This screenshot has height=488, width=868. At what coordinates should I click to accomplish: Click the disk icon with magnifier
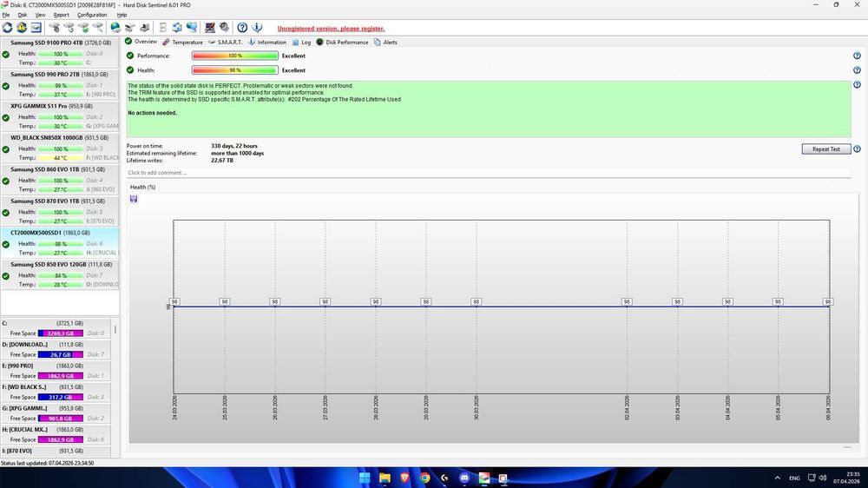click(97, 27)
